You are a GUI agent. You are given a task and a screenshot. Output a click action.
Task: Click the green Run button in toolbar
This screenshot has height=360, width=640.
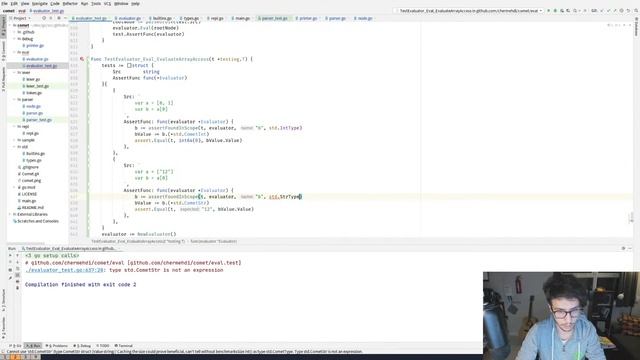pos(548,11)
